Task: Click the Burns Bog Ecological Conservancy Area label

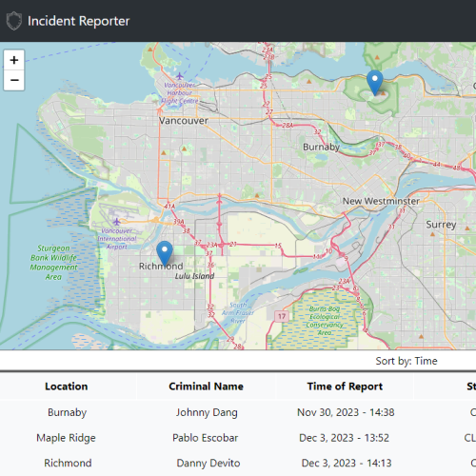Action: (x=325, y=321)
